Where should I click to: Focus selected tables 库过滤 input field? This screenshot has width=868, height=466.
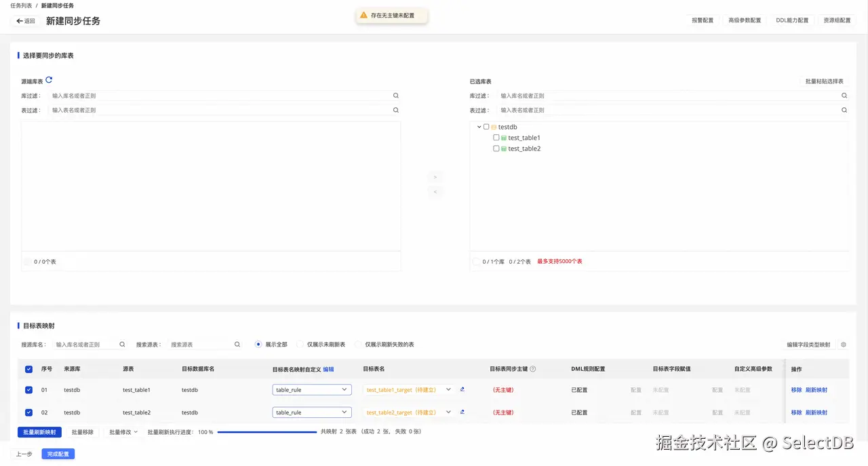673,96
